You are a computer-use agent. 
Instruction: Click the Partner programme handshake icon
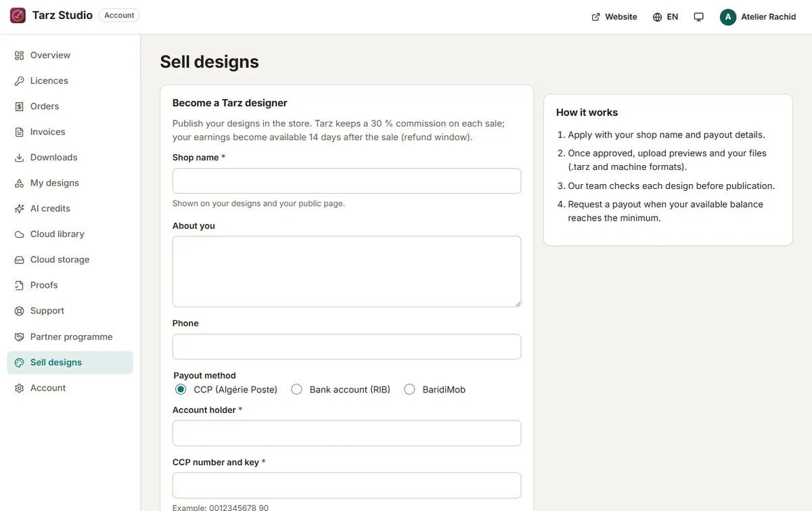click(19, 337)
